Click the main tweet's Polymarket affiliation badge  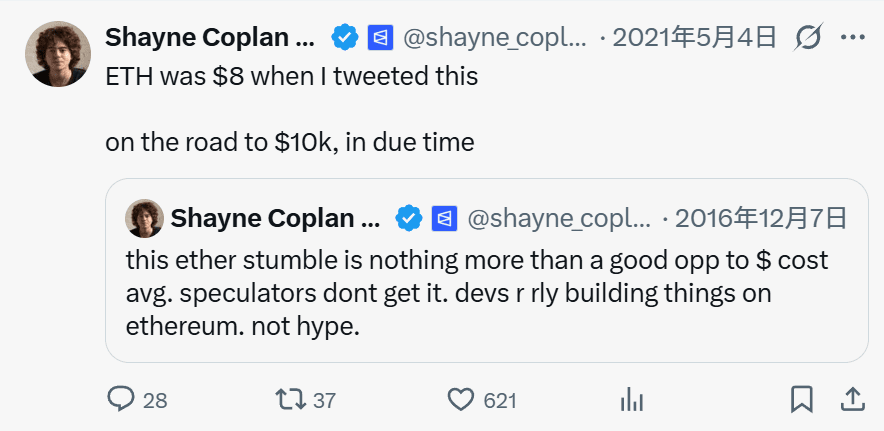(381, 39)
